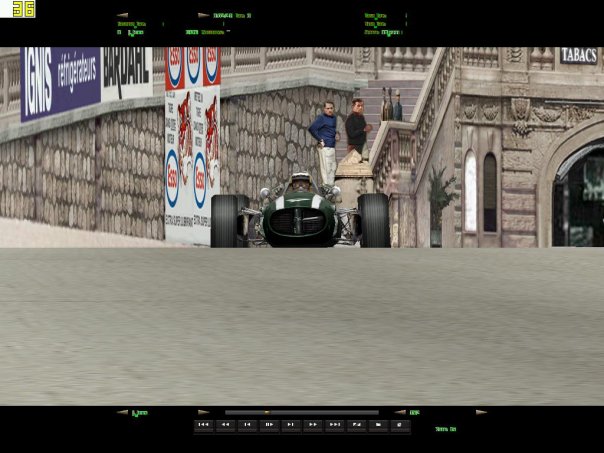This screenshot has height=453, width=604.
Task: Step forward one frame
Action: click(x=291, y=425)
